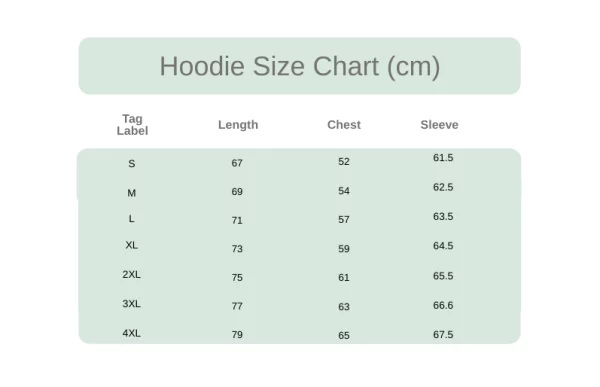
Task: Click the sleeve value 63.5
Action: point(443,217)
